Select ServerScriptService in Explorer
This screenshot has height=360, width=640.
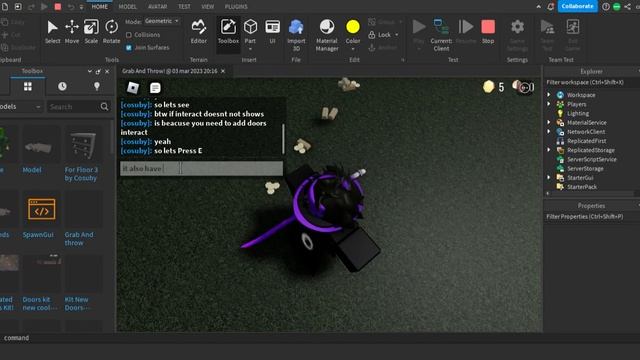(x=592, y=159)
